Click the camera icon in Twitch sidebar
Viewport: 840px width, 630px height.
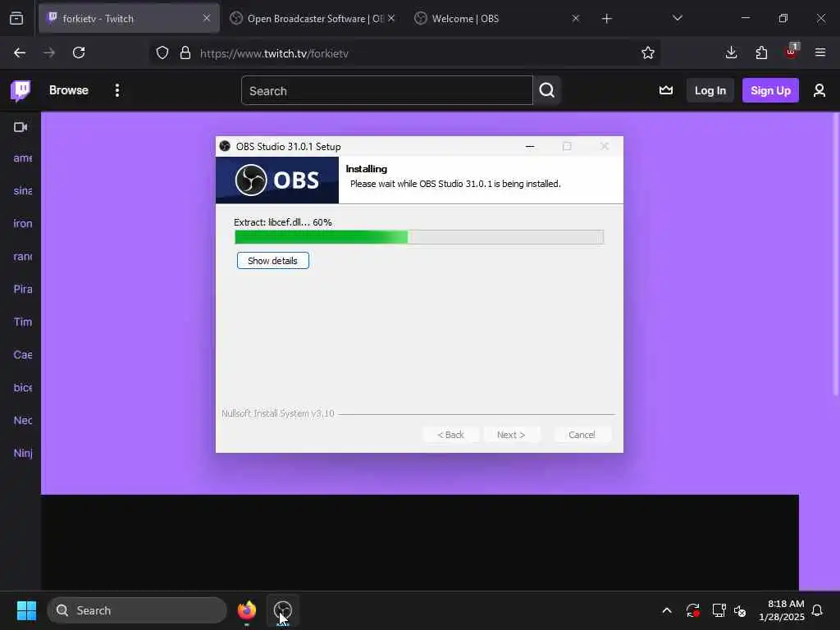point(21,127)
